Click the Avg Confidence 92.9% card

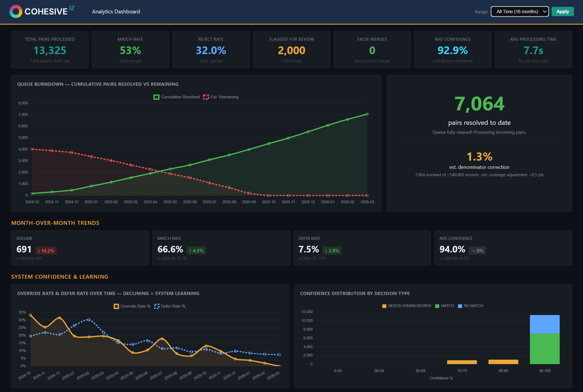pos(452,50)
